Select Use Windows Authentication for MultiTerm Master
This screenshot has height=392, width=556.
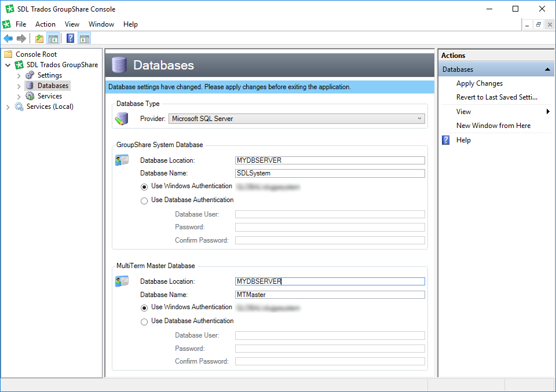[144, 307]
